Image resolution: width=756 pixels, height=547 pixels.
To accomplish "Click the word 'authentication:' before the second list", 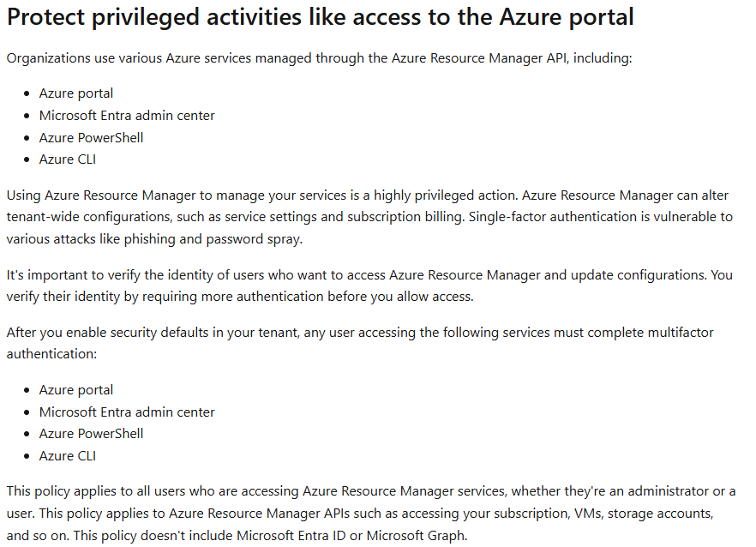I will 51,354.
